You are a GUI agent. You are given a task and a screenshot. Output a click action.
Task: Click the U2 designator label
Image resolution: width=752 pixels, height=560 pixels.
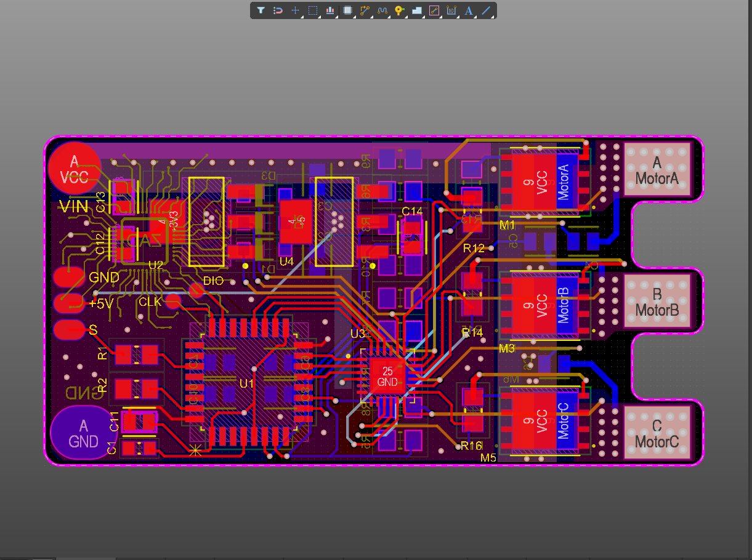coord(156,265)
